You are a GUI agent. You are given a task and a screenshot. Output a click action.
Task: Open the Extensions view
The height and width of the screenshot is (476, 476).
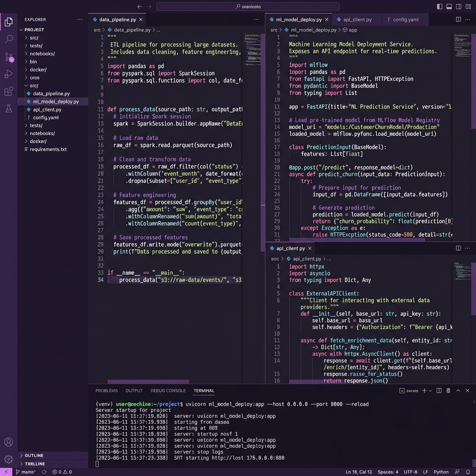click(x=8, y=92)
